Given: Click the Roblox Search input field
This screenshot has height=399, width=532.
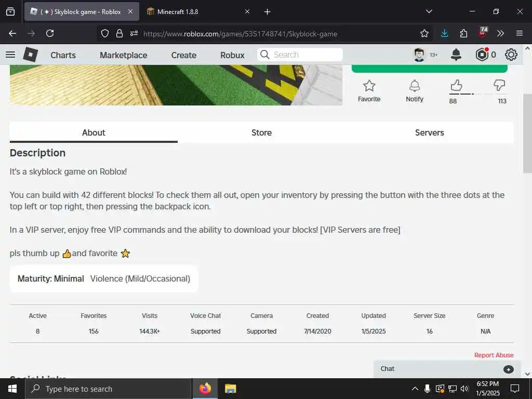Looking at the screenshot, I should [x=300, y=55].
